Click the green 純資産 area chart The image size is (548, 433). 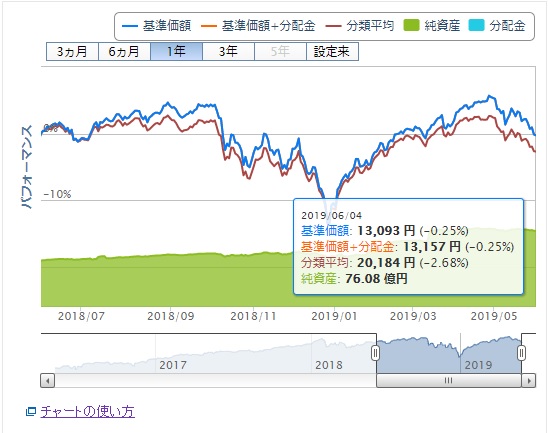point(168,280)
